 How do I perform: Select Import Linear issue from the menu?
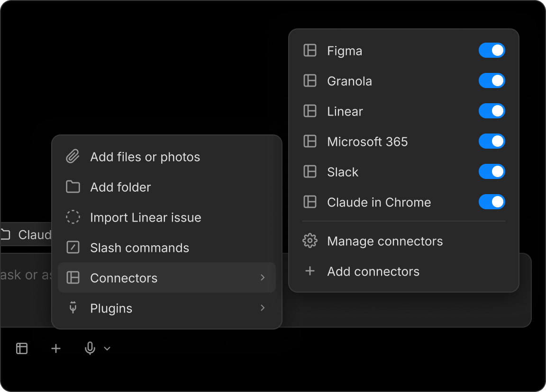pos(146,217)
